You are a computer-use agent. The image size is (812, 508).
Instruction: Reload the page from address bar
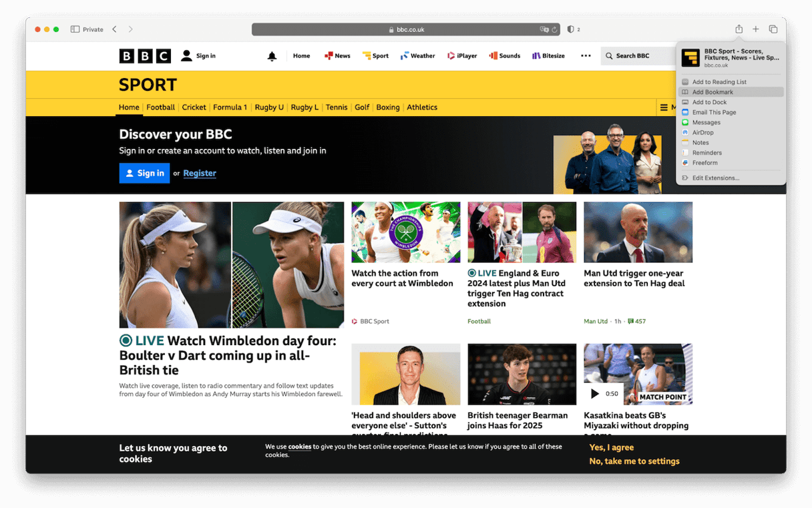[x=554, y=29]
